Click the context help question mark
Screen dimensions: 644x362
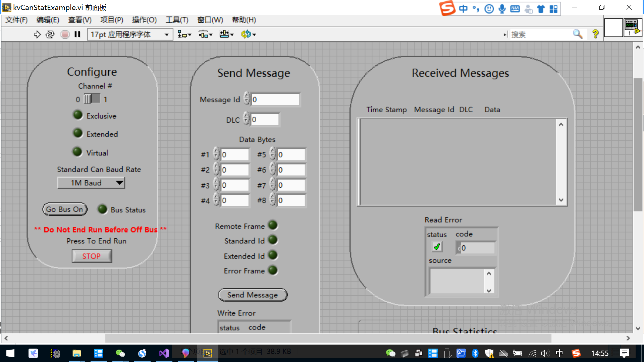(595, 34)
